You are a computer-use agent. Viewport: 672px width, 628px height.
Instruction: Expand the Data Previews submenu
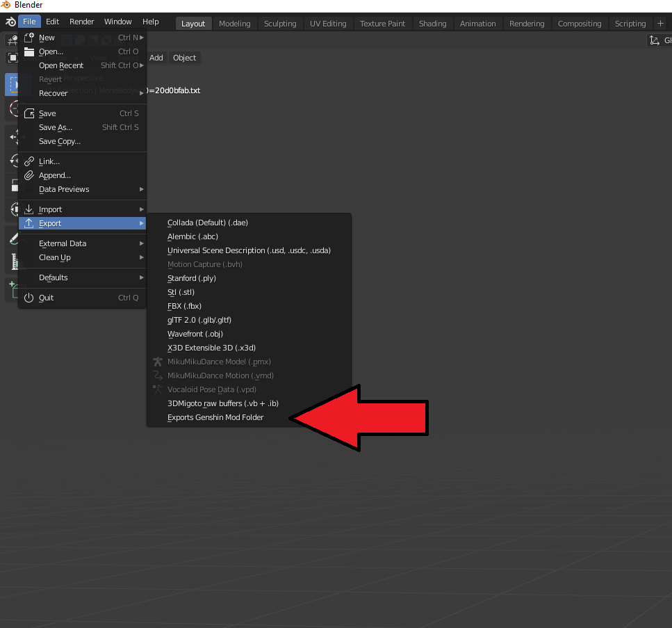pos(82,189)
